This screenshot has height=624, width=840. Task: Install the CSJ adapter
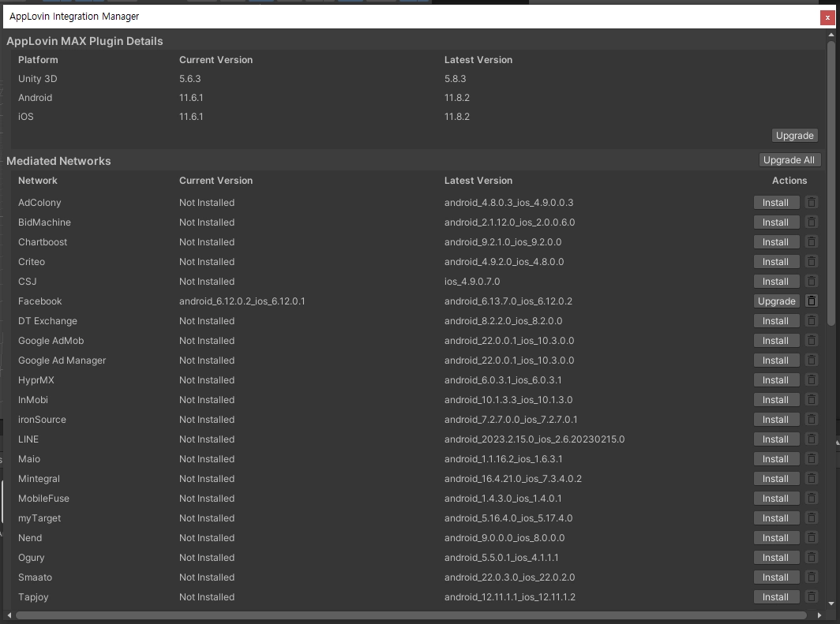(x=776, y=282)
